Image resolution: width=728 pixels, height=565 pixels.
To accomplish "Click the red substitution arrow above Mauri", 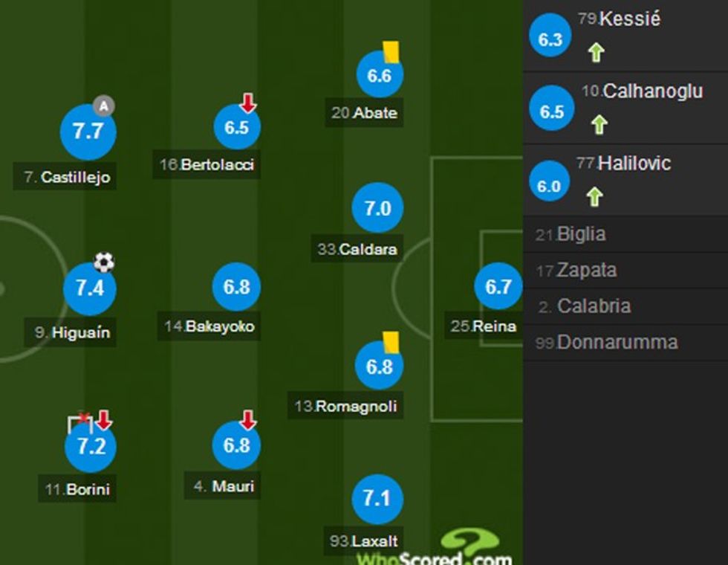I will click(x=247, y=420).
